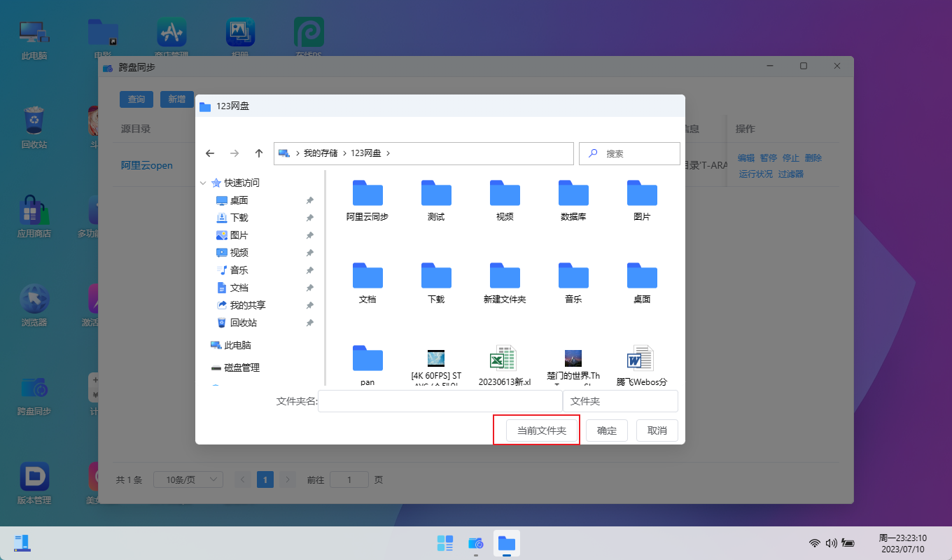Go up one folder level
The width and height of the screenshot is (952, 560).
click(x=259, y=153)
